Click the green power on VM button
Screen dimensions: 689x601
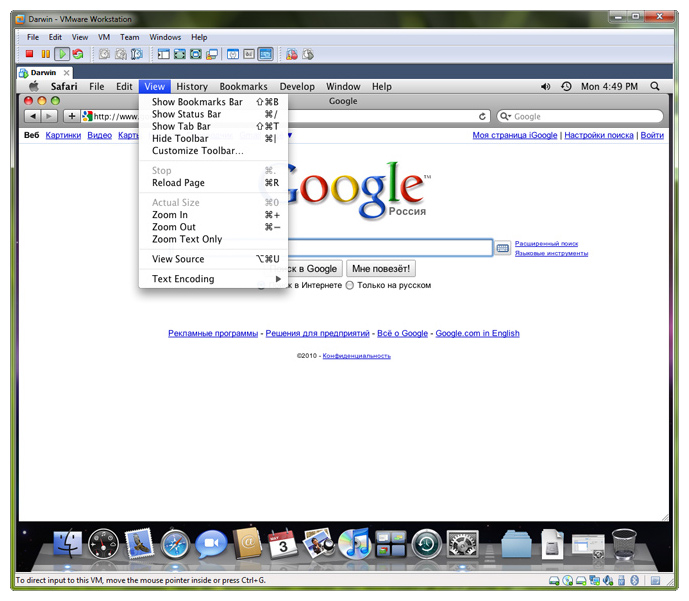(61, 54)
